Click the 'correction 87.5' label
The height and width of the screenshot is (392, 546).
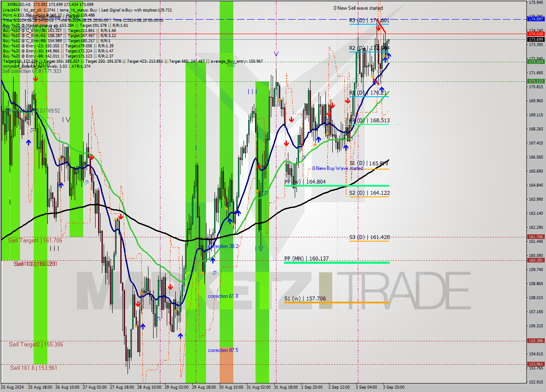[x=223, y=350]
